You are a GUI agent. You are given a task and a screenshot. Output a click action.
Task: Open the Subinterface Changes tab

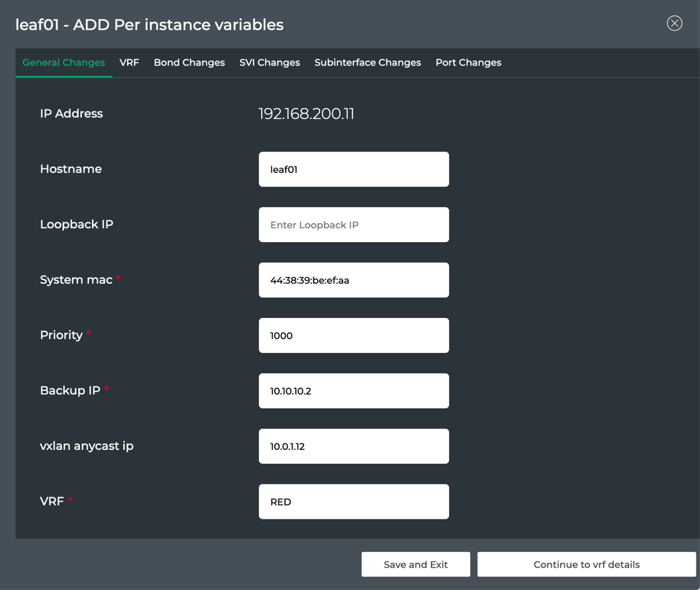click(367, 63)
